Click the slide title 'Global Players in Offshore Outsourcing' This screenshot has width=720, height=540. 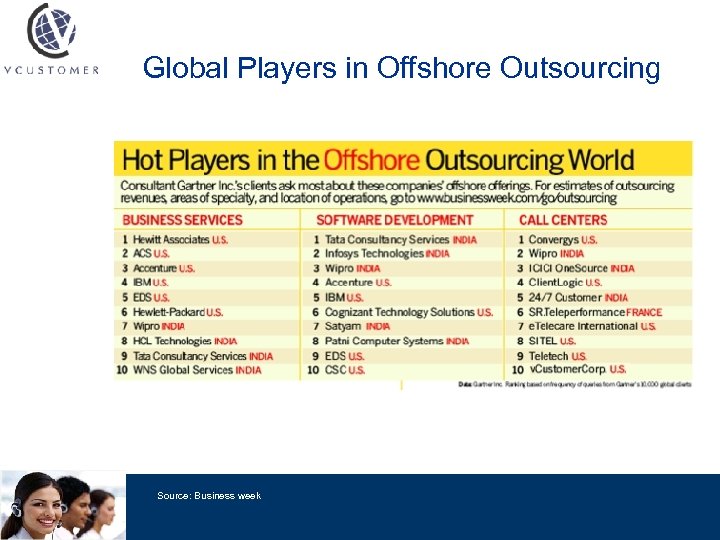(401, 68)
